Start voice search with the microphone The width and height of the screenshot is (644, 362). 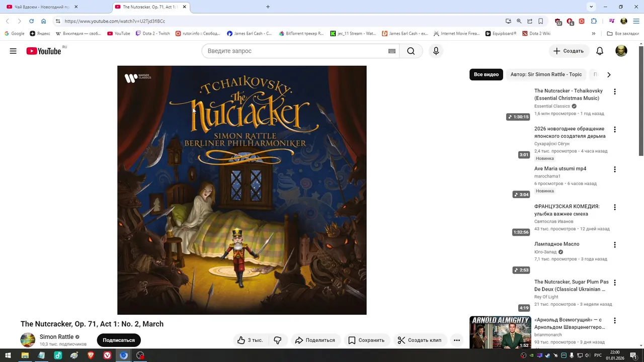click(x=436, y=51)
